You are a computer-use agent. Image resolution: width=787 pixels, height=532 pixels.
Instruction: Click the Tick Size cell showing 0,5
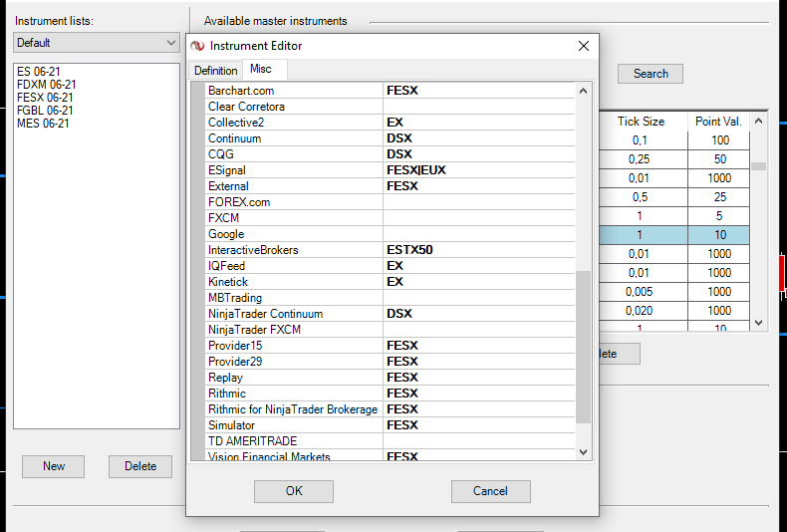(x=644, y=197)
